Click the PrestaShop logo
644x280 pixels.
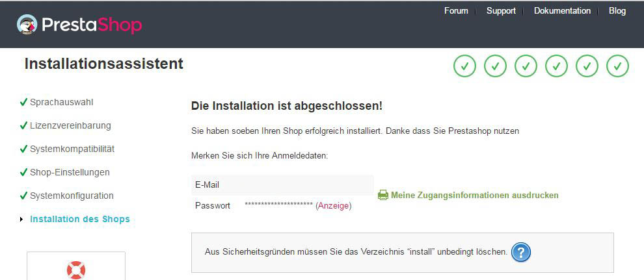(79, 25)
